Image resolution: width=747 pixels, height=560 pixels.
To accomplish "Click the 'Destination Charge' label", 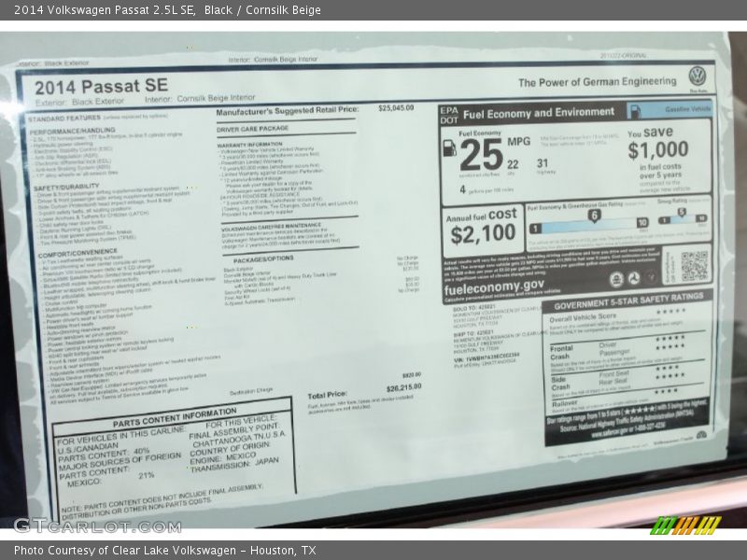I will [x=251, y=391].
